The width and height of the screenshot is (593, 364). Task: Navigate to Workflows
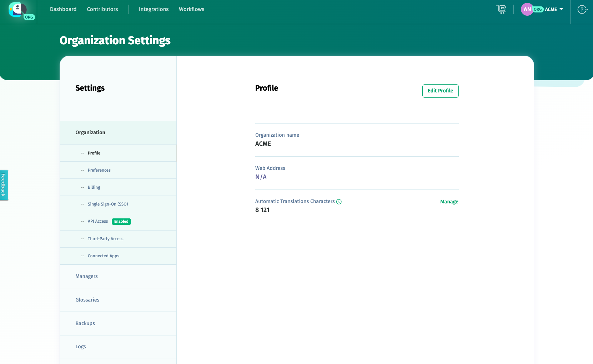(x=192, y=9)
